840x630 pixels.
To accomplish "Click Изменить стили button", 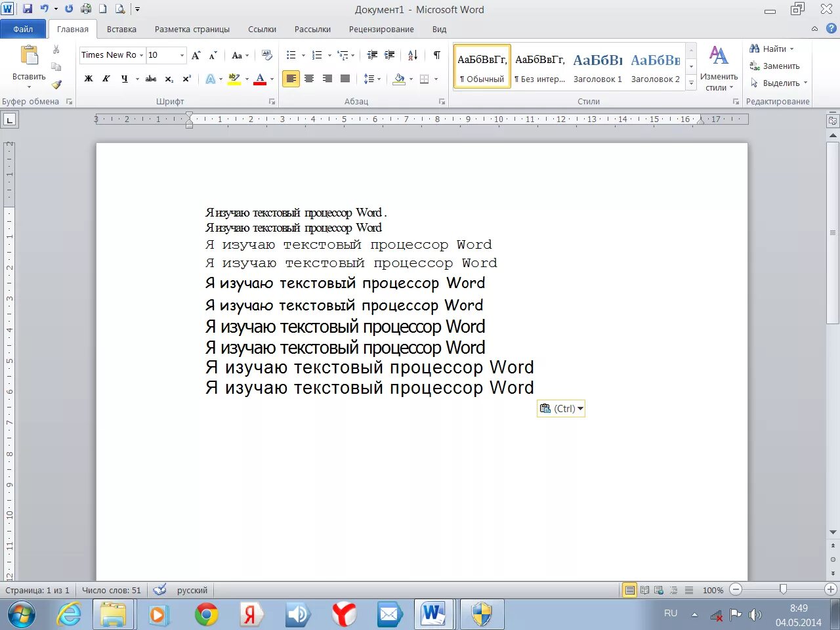I will click(x=719, y=68).
